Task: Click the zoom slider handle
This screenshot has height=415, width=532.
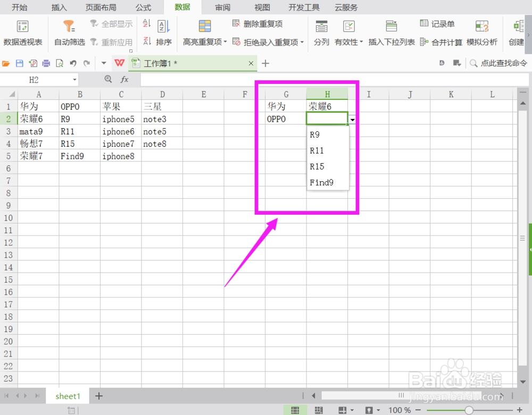Action: coord(469,410)
